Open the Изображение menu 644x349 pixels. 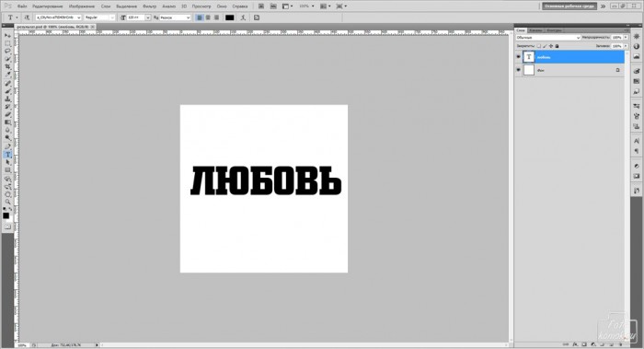[x=82, y=6]
